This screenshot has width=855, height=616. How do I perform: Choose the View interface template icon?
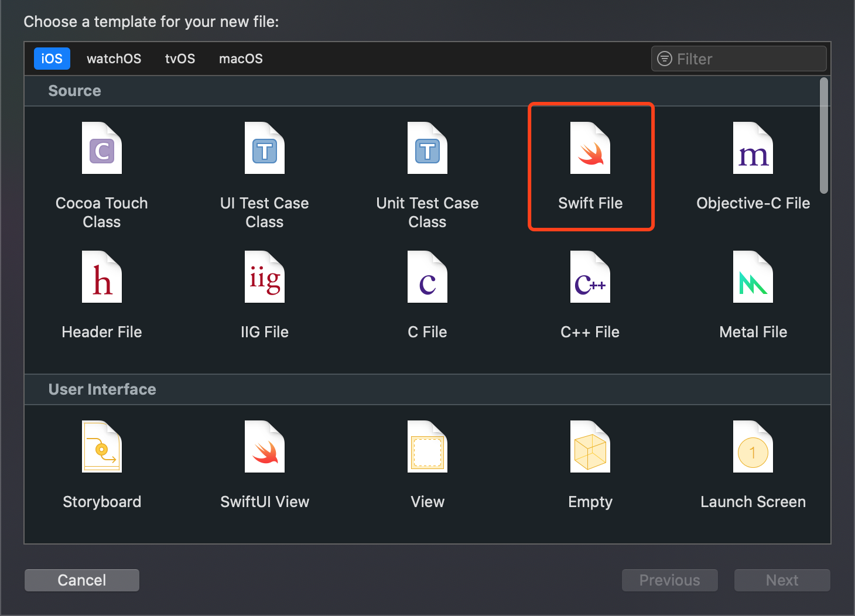point(427,447)
